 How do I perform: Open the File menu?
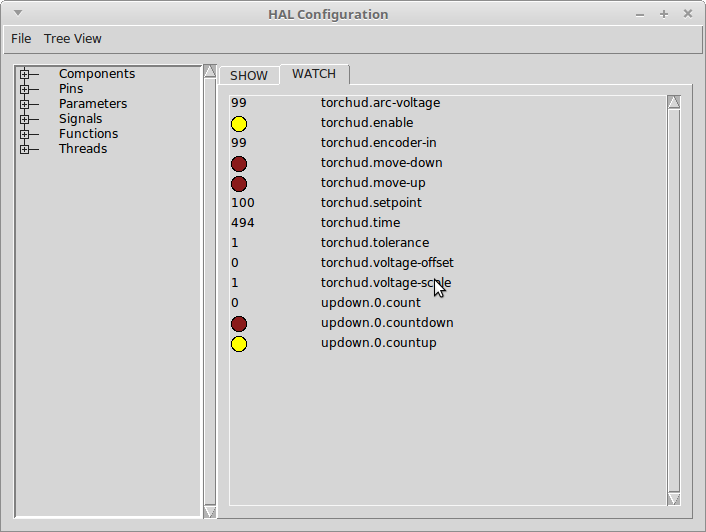pyautogui.click(x=21, y=39)
